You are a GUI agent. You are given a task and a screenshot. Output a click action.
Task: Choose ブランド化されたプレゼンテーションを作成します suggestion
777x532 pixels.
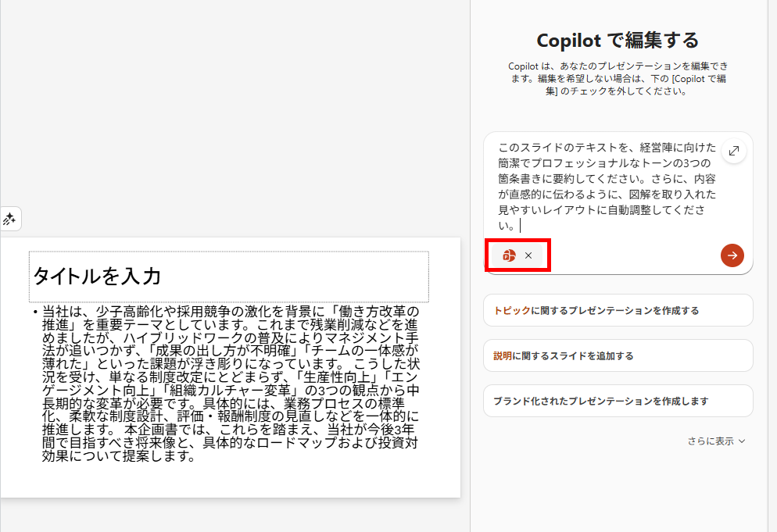pyautogui.click(x=618, y=401)
